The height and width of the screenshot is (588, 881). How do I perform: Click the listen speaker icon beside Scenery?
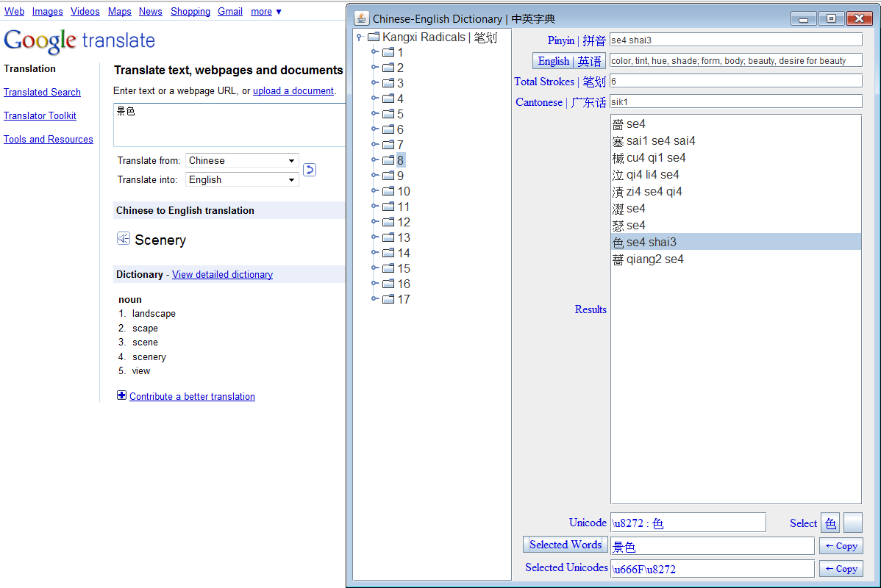coord(124,239)
